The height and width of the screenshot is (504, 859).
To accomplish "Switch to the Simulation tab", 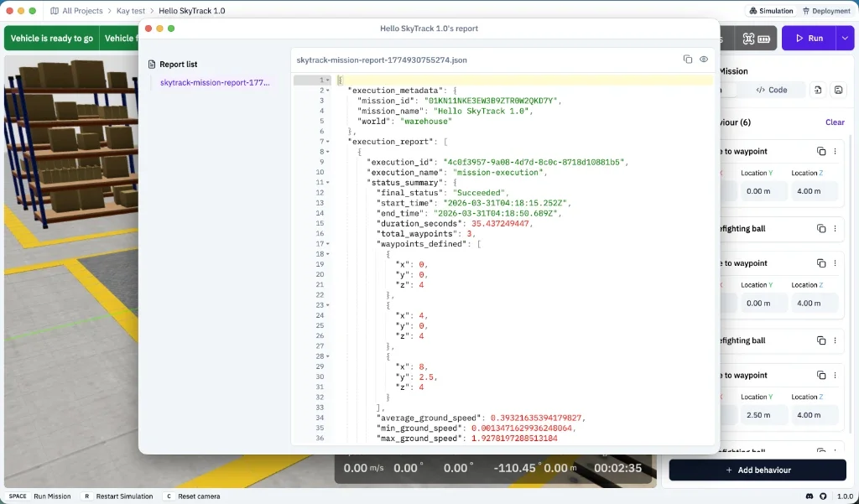I will (771, 10).
